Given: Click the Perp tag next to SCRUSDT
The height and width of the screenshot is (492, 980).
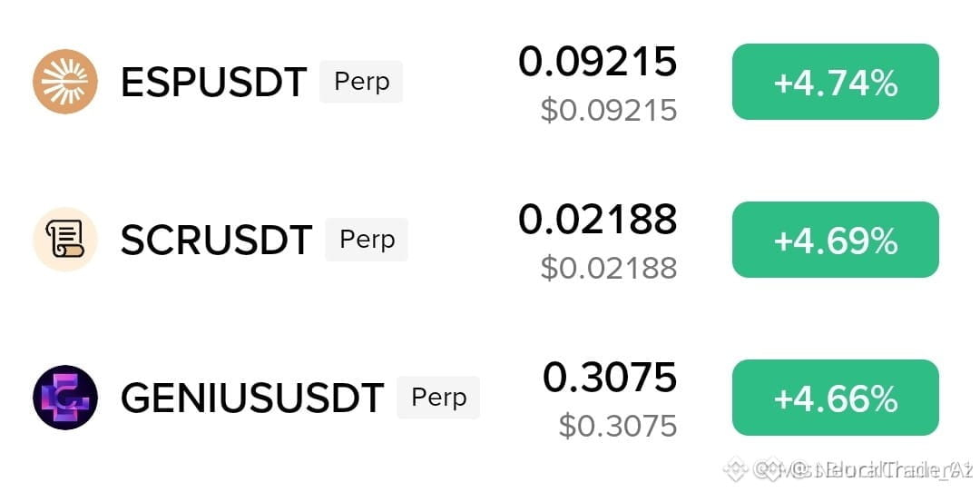Looking at the screenshot, I should 367,240.
